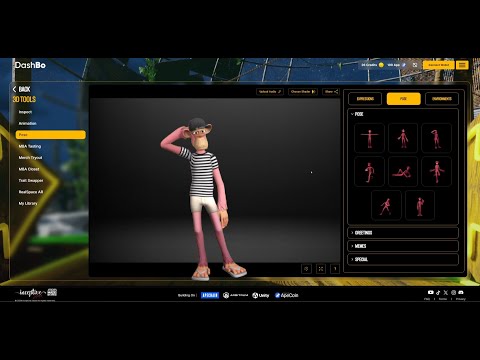Select the standing relaxed pose thumbnail
The width and height of the screenshot is (480, 360).
tap(403, 138)
